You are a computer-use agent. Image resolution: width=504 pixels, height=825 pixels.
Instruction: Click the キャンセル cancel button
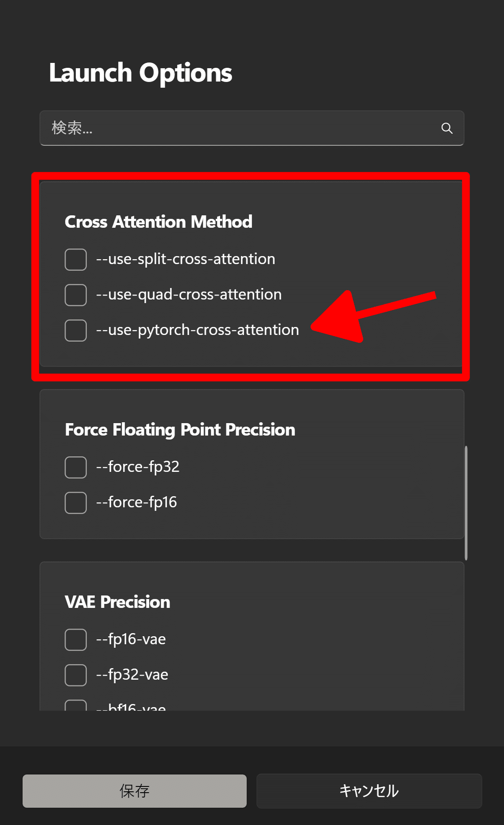369,791
